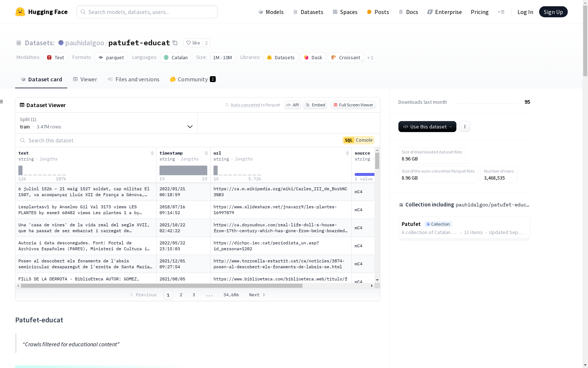The width and height of the screenshot is (588, 368).
Task: Open the SQL Console
Action: coord(358,140)
